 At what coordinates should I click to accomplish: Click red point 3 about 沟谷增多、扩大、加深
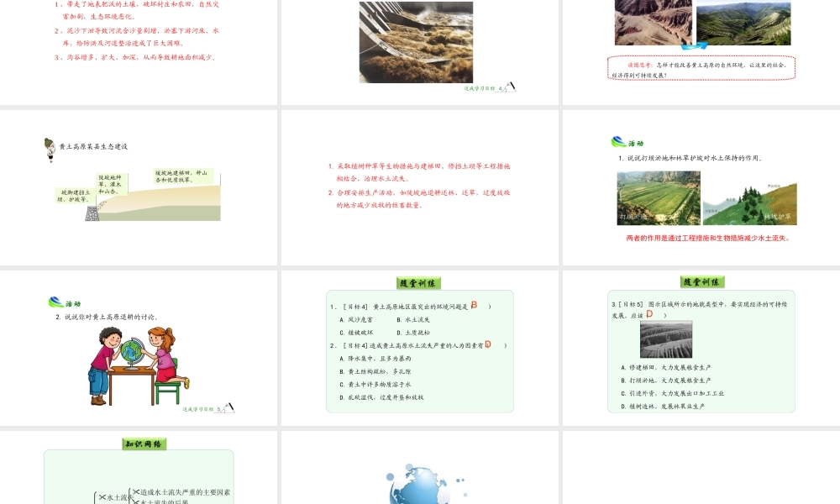[135, 57]
